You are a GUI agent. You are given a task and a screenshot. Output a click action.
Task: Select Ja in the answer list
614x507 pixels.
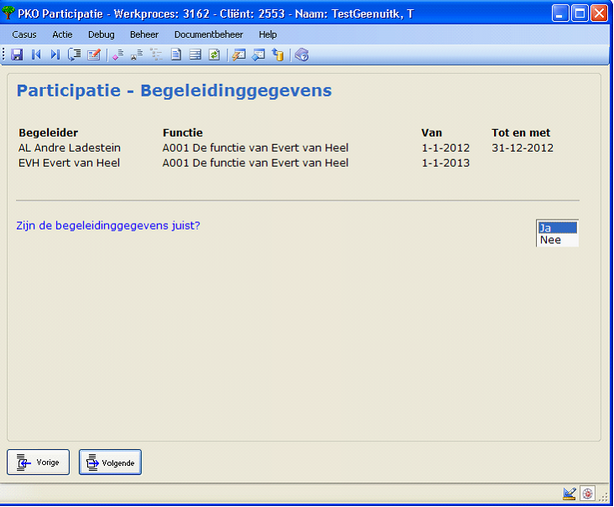[557, 228]
